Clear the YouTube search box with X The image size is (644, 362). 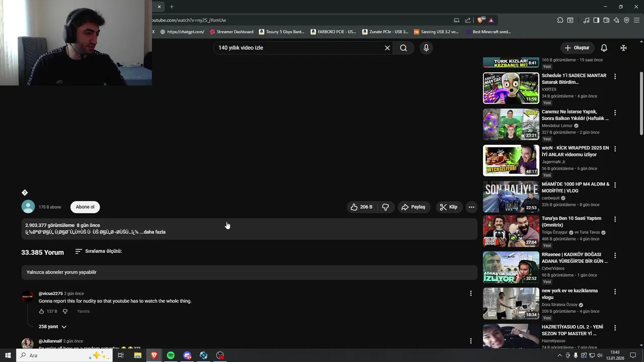pyautogui.click(x=387, y=48)
